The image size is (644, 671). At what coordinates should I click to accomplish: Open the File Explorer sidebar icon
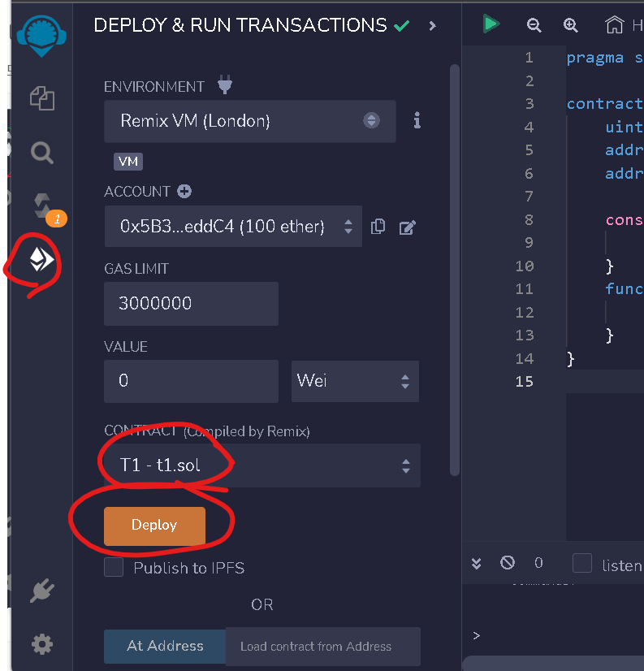coord(42,98)
